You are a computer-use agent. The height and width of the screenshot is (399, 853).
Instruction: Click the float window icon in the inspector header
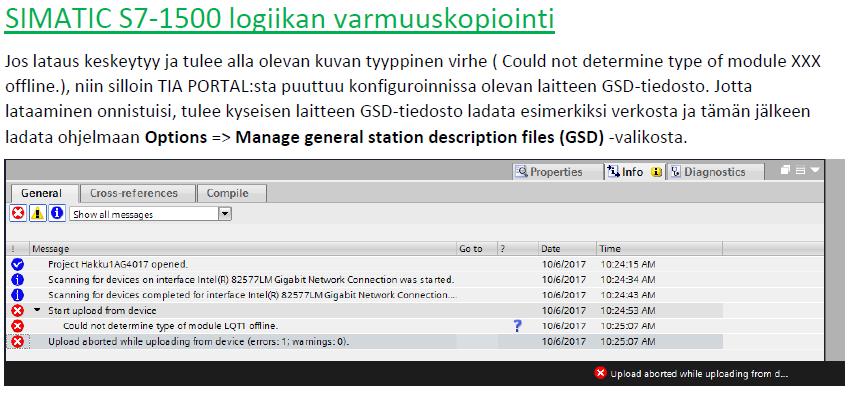pos(785,170)
